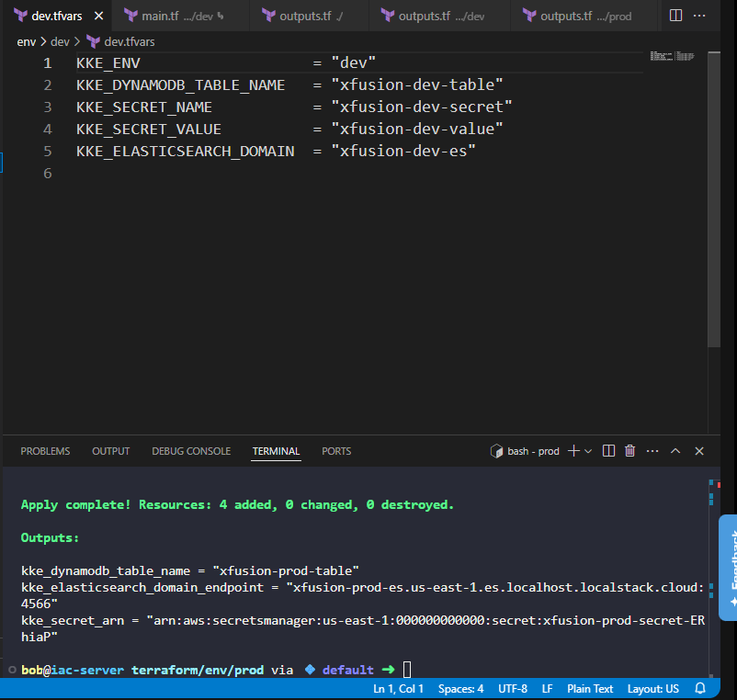Open notifications bell icon
The width and height of the screenshot is (737, 700).
click(700, 689)
